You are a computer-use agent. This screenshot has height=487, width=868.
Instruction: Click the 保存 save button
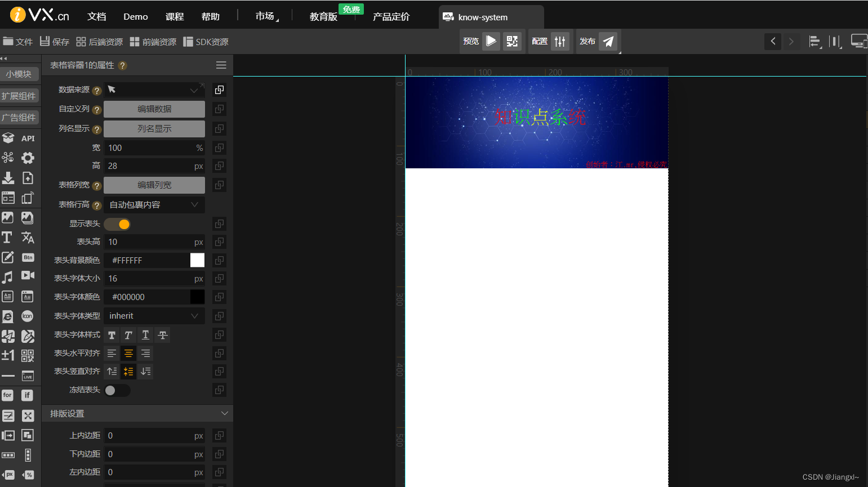pos(55,42)
